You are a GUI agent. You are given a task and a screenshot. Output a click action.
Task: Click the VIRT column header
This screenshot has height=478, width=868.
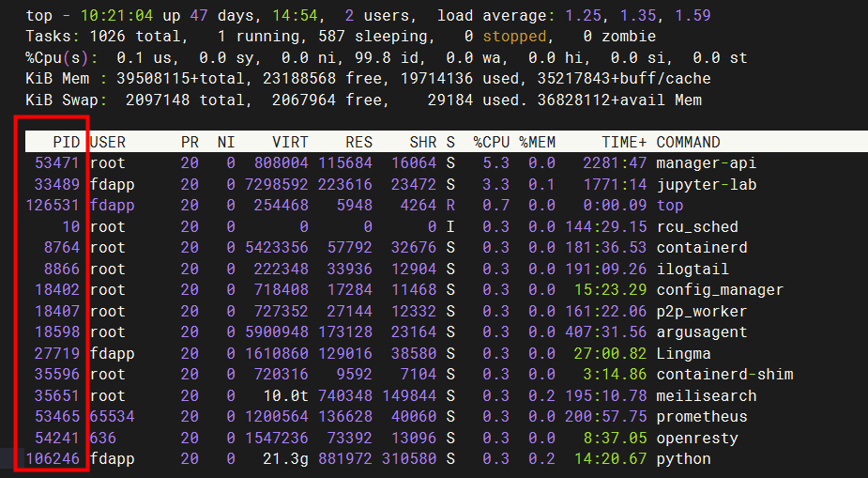pyautogui.click(x=290, y=143)
